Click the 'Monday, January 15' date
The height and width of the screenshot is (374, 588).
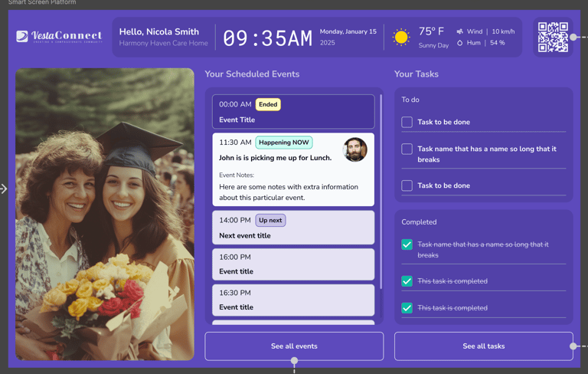[348, 31]
